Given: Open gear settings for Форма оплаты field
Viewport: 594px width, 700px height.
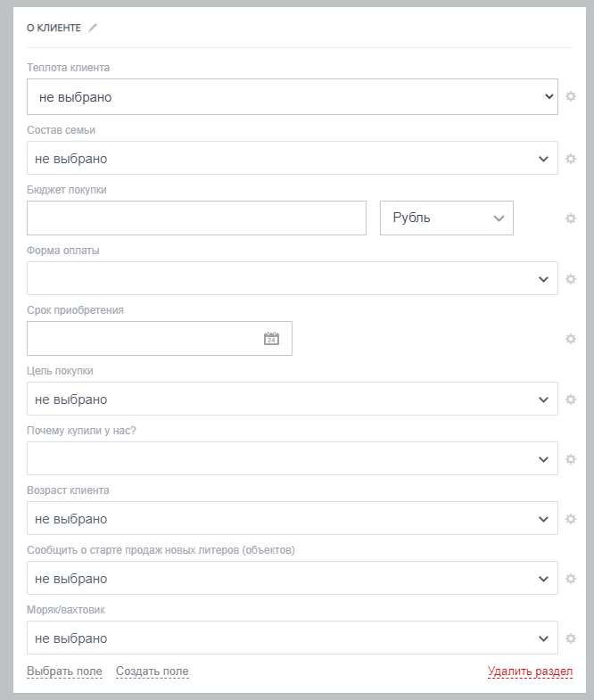Looking at the screenshot, I should pos(571,279).
